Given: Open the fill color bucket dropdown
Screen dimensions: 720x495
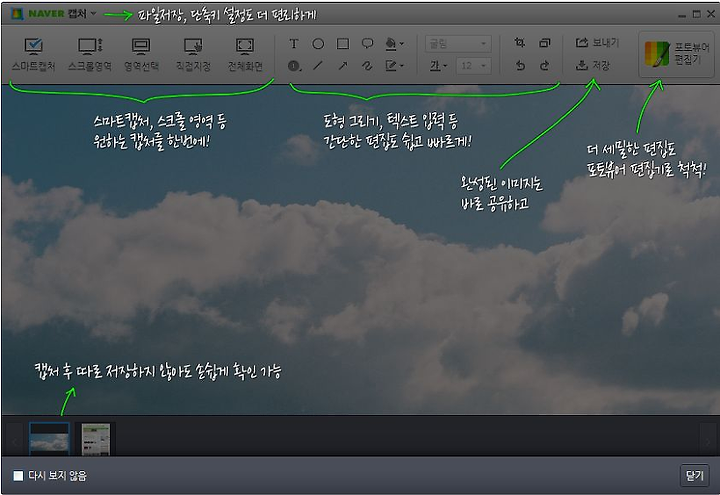Looking at the screenshot, I should coord(394,44).
